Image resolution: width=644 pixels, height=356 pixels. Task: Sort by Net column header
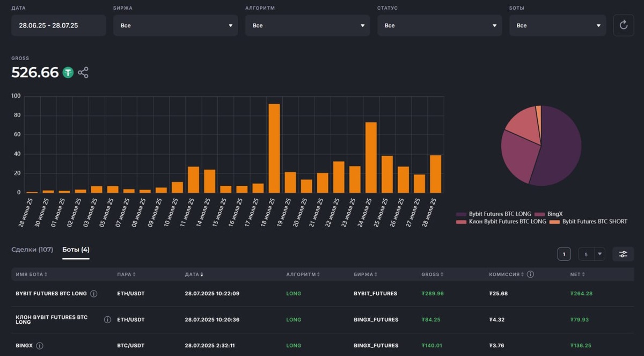[577, 274]
